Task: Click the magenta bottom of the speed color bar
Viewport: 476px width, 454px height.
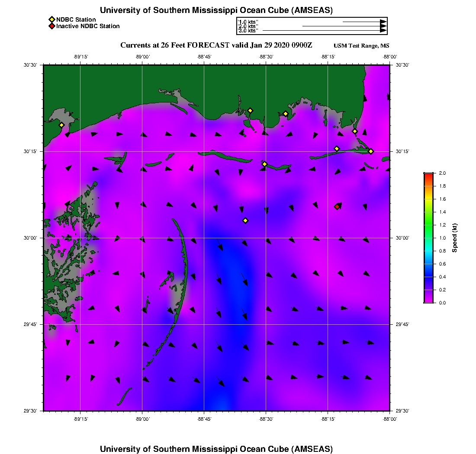Action: [x=428, y=301]
